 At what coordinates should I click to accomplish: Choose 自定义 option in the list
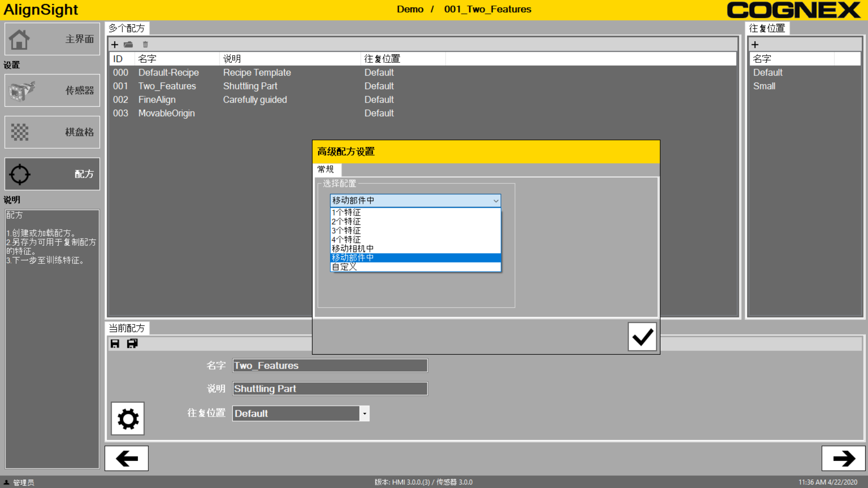tap(344, 267)
